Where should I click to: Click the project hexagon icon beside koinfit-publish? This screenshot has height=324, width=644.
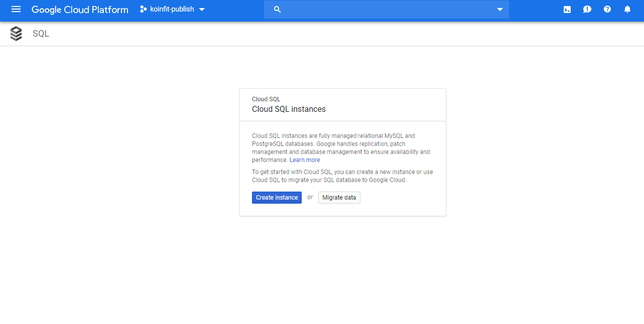click(x=144, y=10)
